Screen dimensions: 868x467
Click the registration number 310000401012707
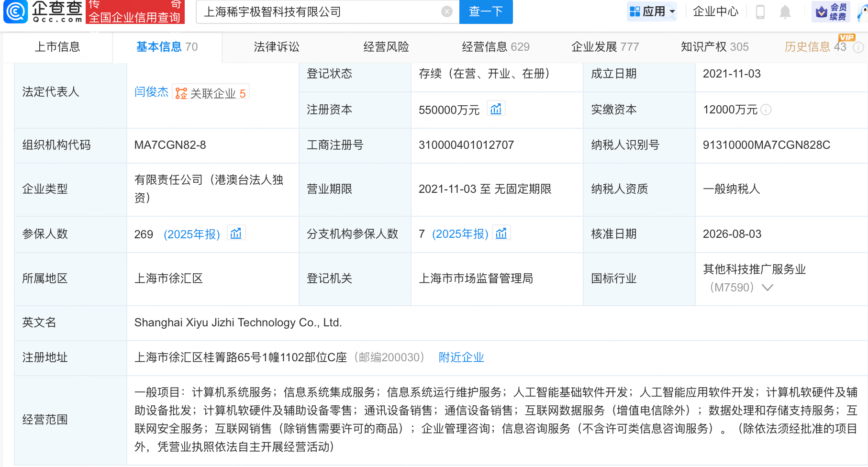pos(466,145)
